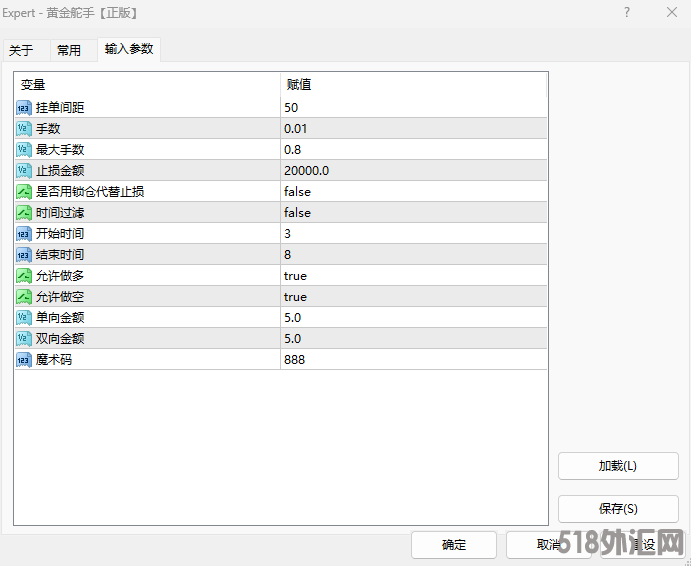This screenshot has height=566, width=691.
Task: Click the 止损金额 variable name
Action: [x=60, y=171]
